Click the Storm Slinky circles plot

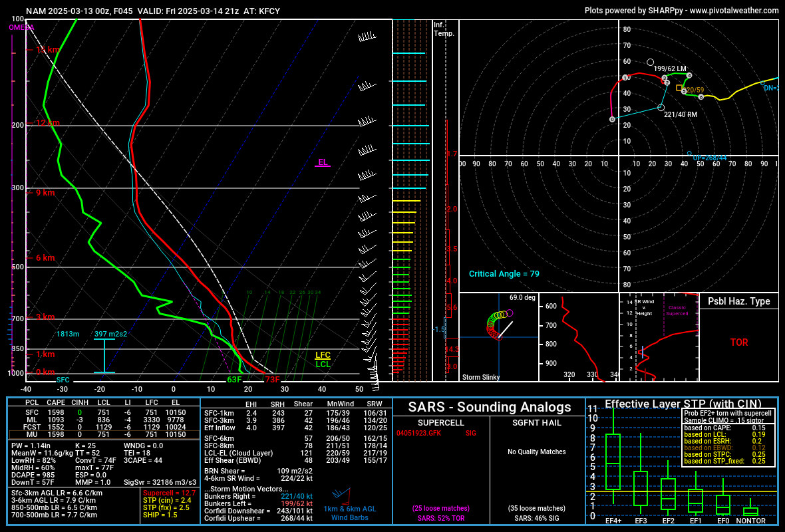[x=495, y=325]
